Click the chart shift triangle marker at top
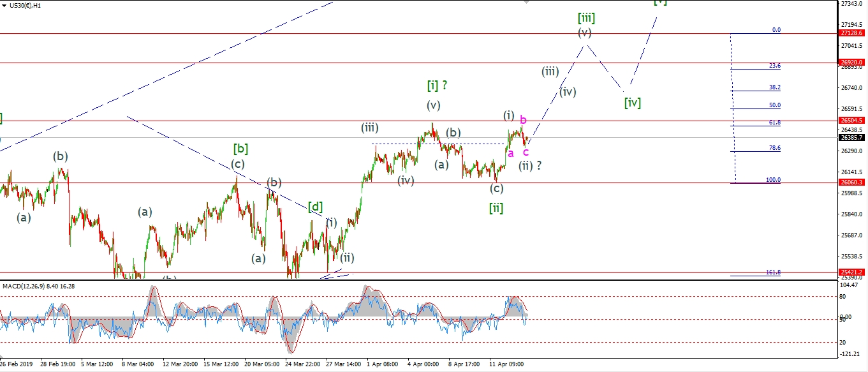 [526, 3]
